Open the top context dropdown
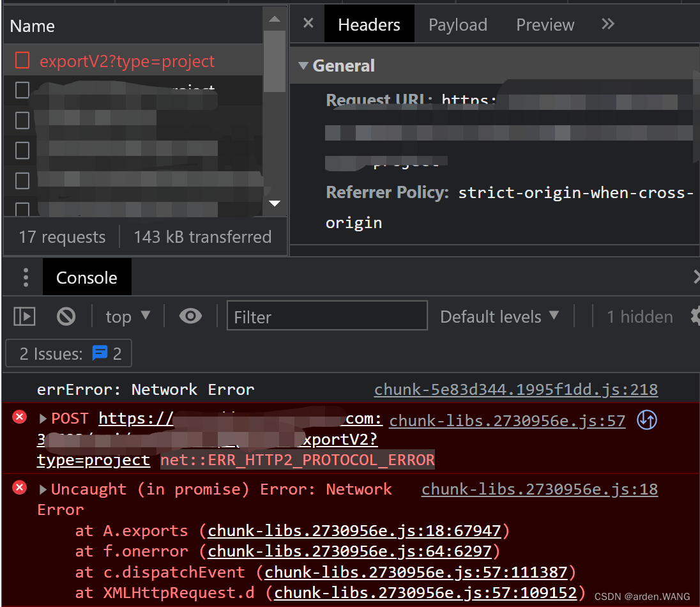The width and height of the screenshot is (700, 607). [x=128, y=316]
